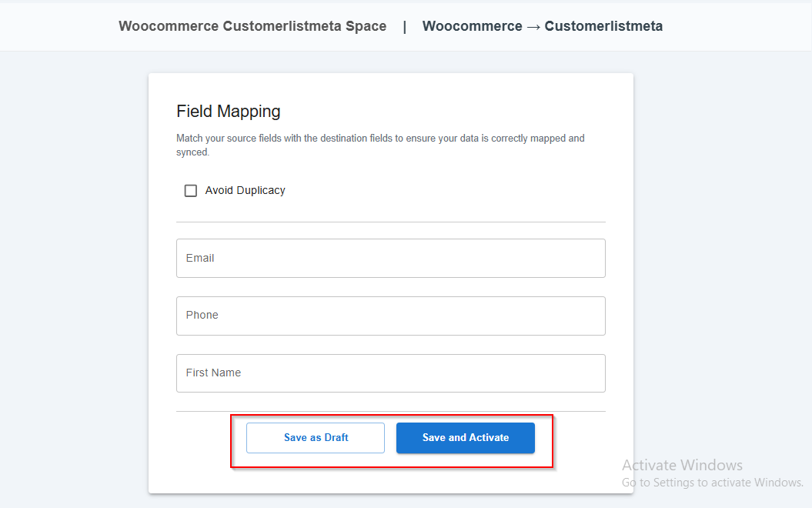The width and height of the screenshot is (812, 508).
Task: Click the vertical bar separator in header
Action: pos(405,26)
